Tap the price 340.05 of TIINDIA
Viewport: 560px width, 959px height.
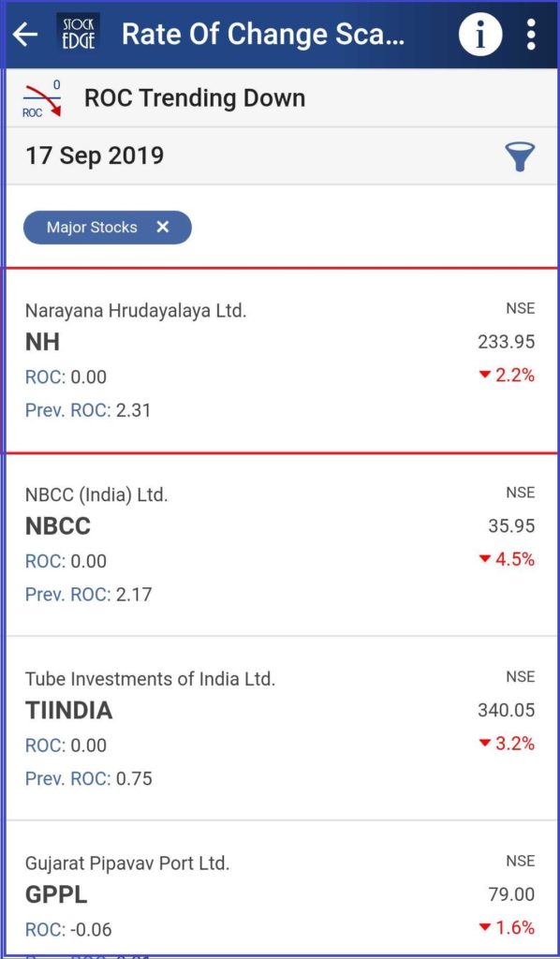[x=506, y=711]
